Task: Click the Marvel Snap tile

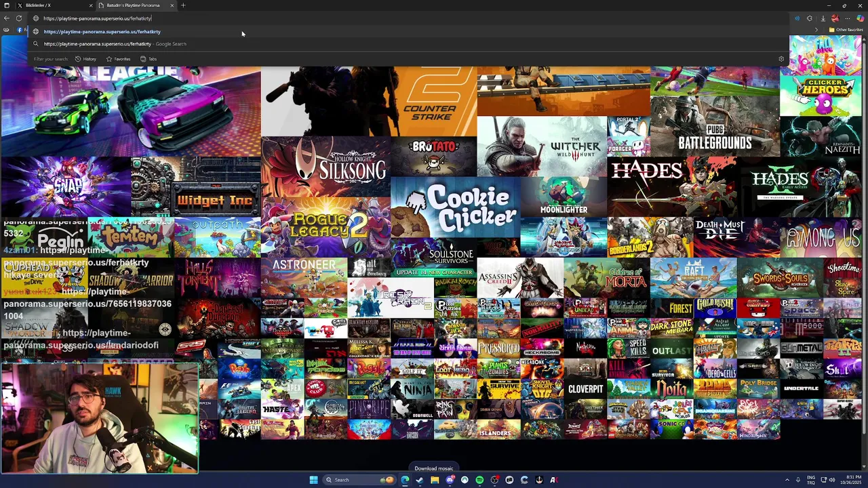Action: click(x=65, y=187)
